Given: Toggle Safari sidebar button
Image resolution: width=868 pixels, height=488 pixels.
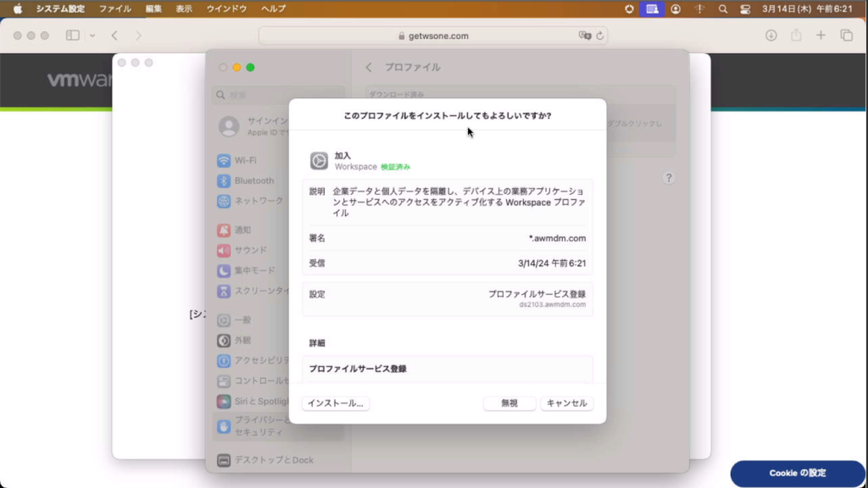Looking at the screenshot, I should [73, 36].
